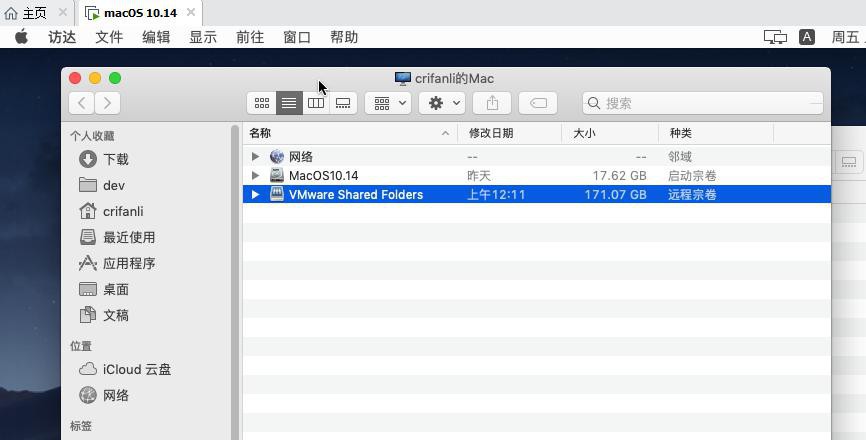Screen dimensions: 866x440
Task: Expand the 网络 row
Action: (255, 157)
